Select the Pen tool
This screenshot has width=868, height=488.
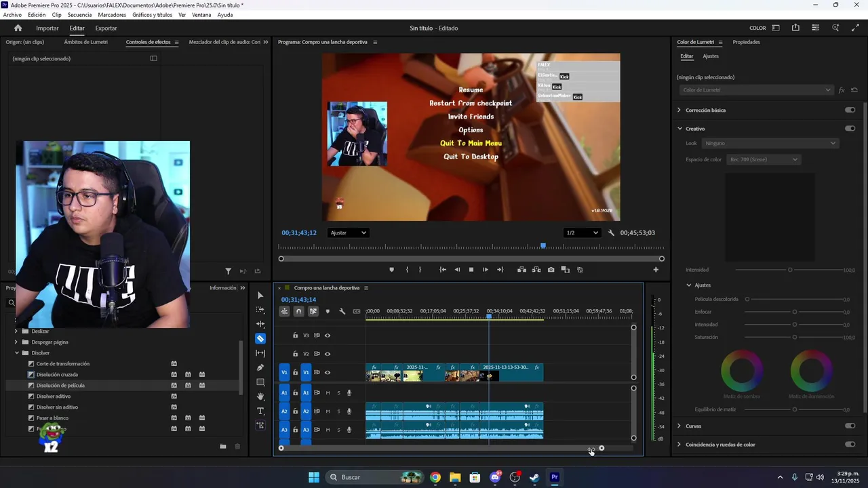tap(260, 367)
